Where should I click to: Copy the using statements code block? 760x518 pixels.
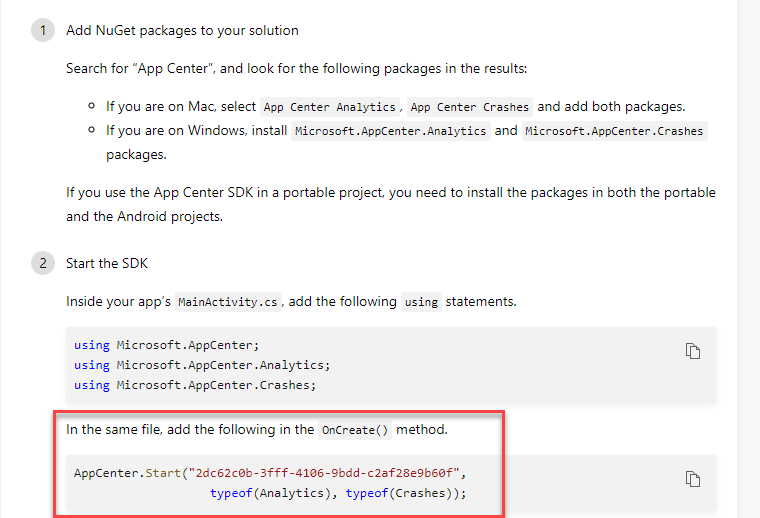(692, 350)
